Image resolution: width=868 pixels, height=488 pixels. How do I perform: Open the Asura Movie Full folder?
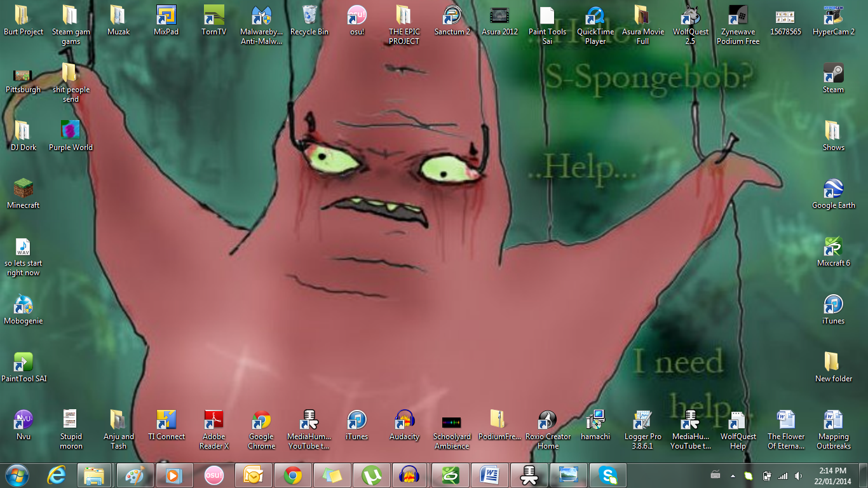(x=643, y=25)
